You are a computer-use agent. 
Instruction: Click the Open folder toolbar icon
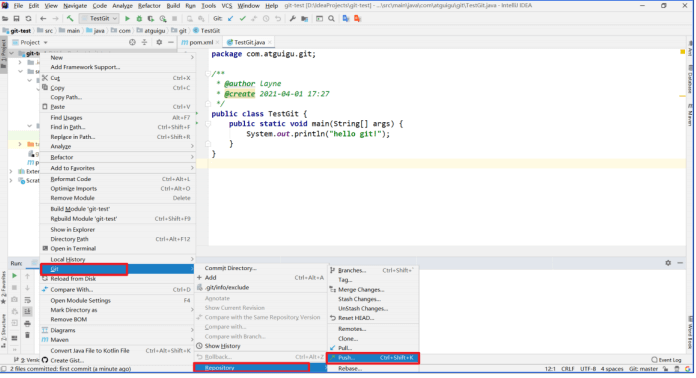click(5, 19)
